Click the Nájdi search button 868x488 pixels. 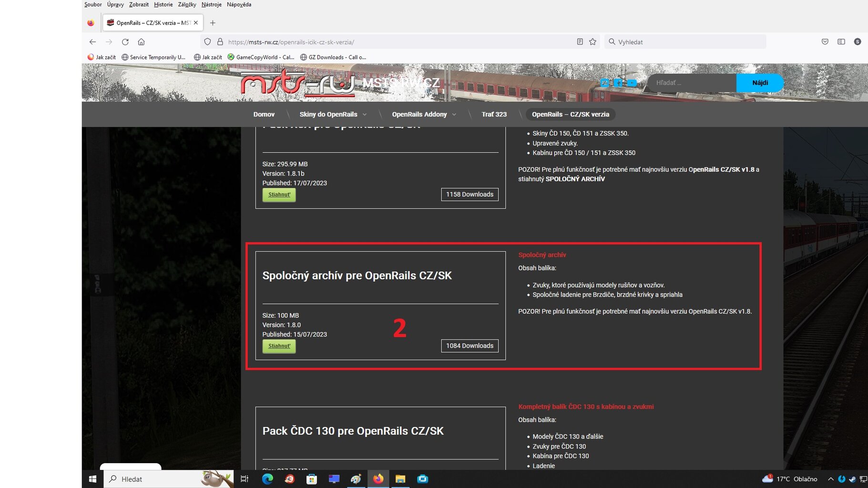tap(760, 83)
